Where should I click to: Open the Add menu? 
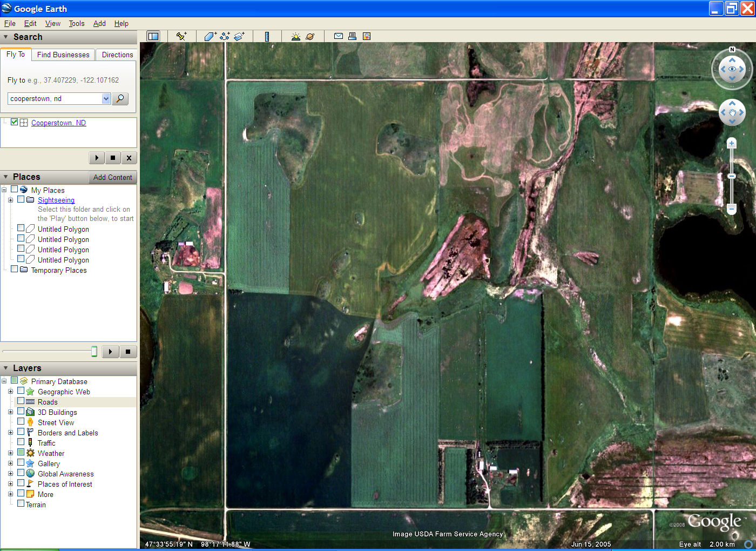coord(99,23)
